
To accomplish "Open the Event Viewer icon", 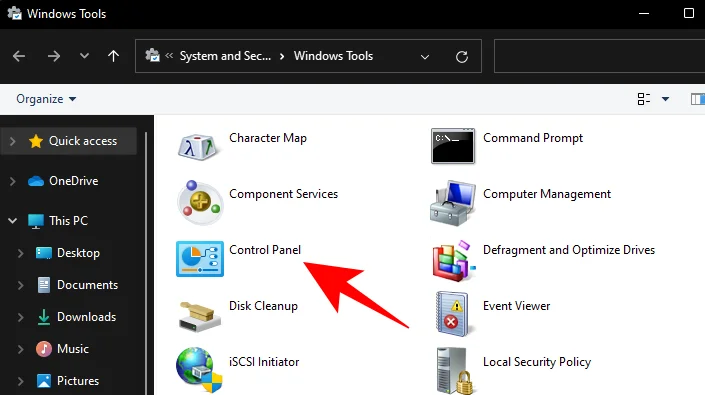I will coord(452,314).
